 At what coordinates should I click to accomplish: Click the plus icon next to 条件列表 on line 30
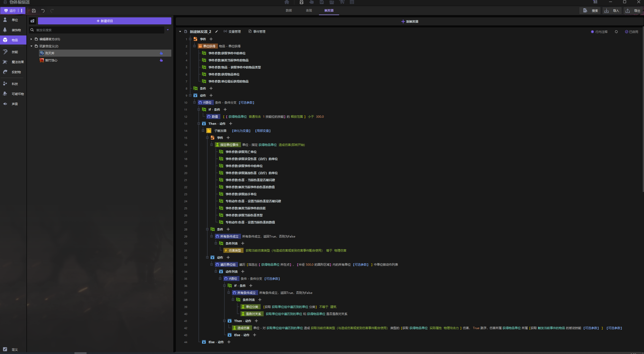tap(243, 243)
